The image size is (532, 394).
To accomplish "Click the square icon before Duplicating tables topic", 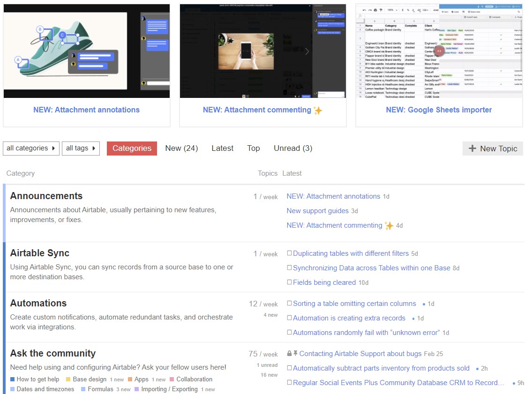I will (289, 253).
